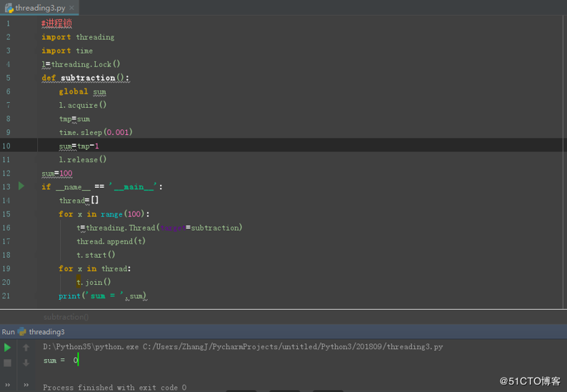Click the Run panel label
This screenshot has height=392, width=567.
pyautogui.click(x=9, y=331)
